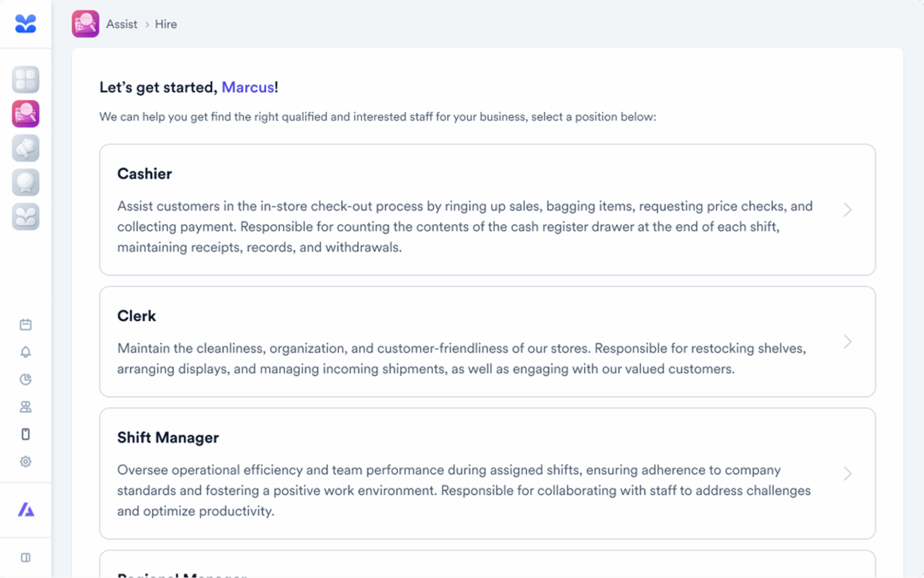The image size is (924, 578).
Task: Open the people team icon
Action: [26, 407]
